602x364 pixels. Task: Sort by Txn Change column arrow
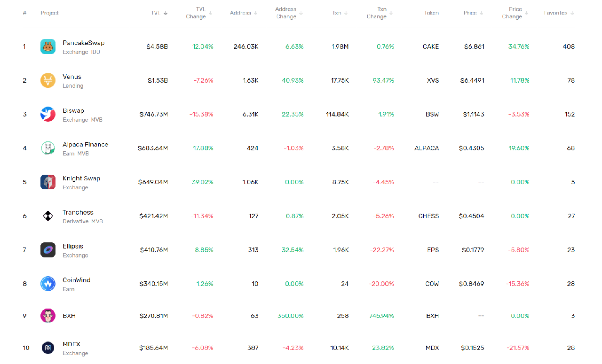tap(391, 13)
